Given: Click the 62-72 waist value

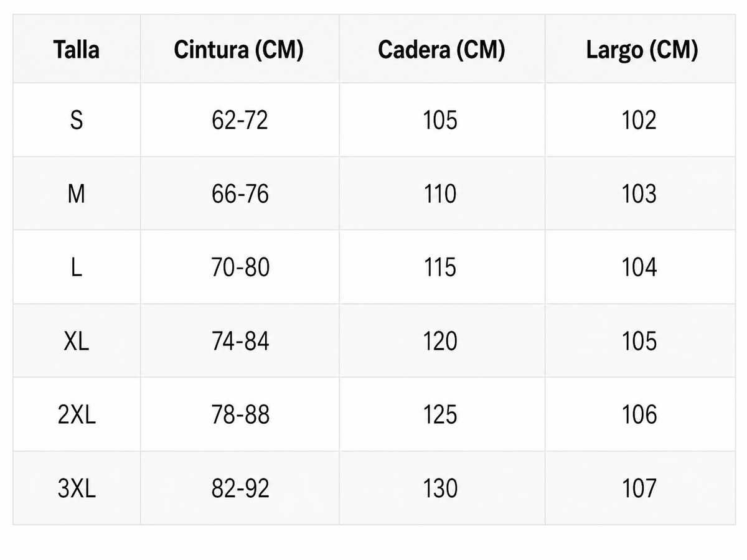Looking at the screenshot, I should (240, 119).
